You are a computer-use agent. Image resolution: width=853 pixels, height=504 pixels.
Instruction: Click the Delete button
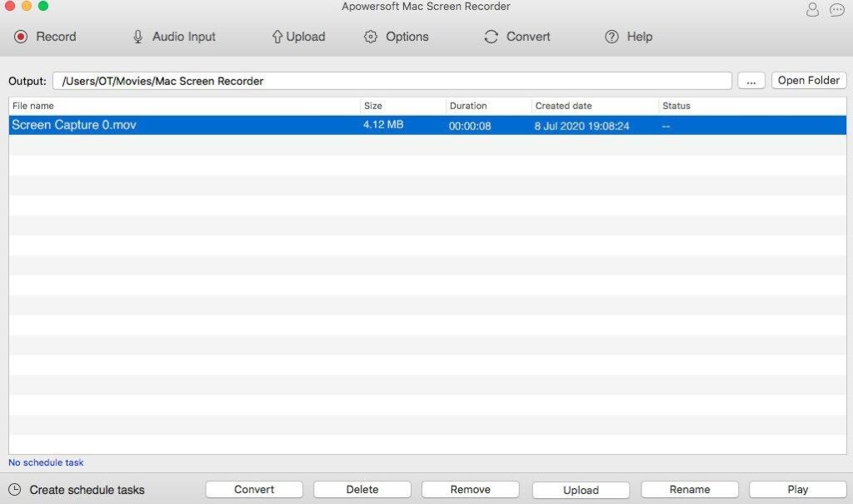pyautogui.click(x=362, y=489)
